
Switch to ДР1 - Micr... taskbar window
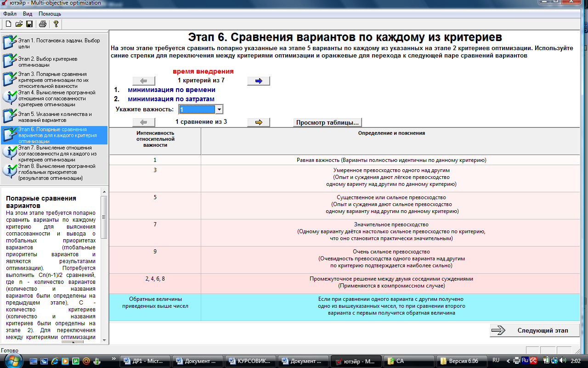[x=145, y=361]
